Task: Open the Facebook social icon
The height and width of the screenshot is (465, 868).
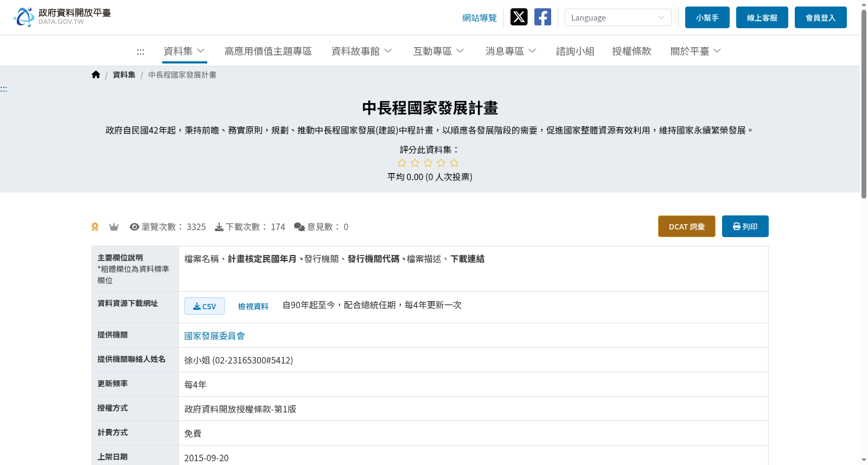Action: click(542, 17)
